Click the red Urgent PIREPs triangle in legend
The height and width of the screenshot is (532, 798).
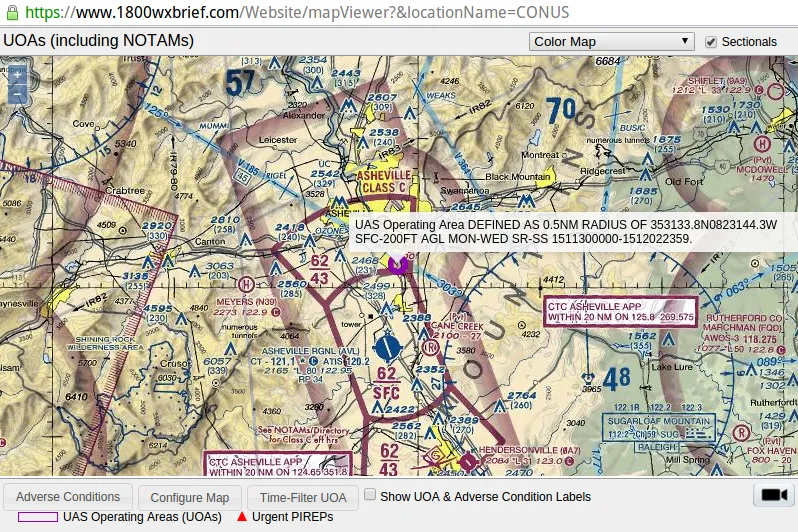(241, 517)
